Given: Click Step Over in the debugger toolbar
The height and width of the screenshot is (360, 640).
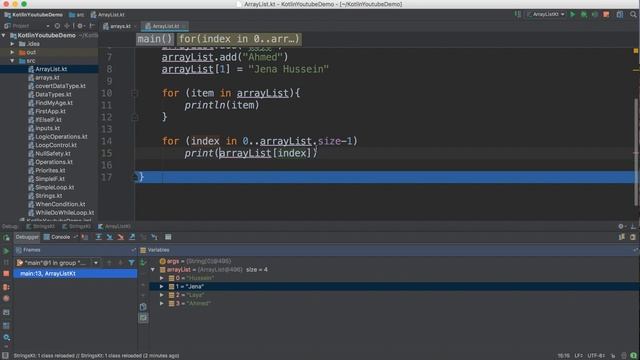Looking at the screenshot, I should [98, 237].
